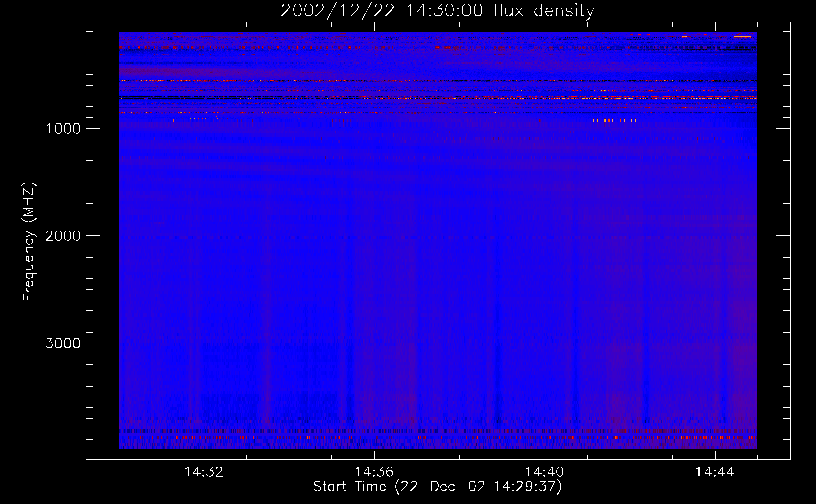Click the '2000' frequency tick label

pos(63,236)
